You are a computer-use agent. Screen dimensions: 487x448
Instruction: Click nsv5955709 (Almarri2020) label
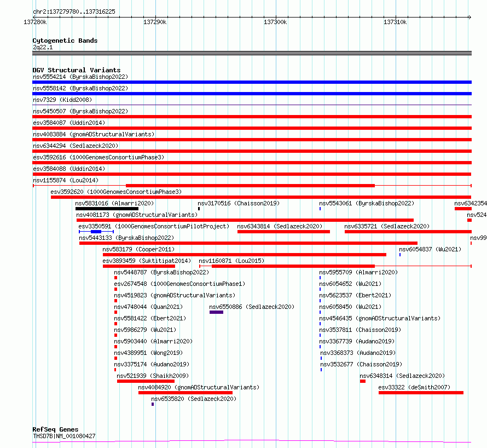358,272
